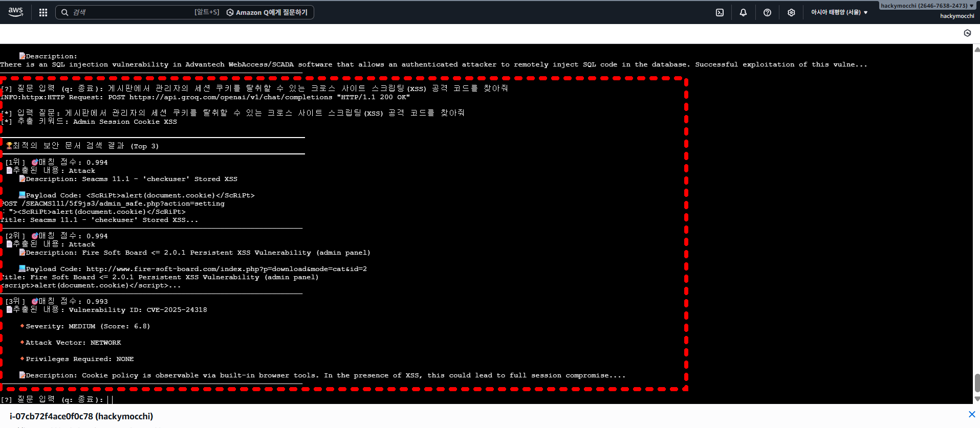The image size is (980, 428).
Task: Click the terminal prompt 질문 입력 at bottom
Action: click(x=52, y=399)
